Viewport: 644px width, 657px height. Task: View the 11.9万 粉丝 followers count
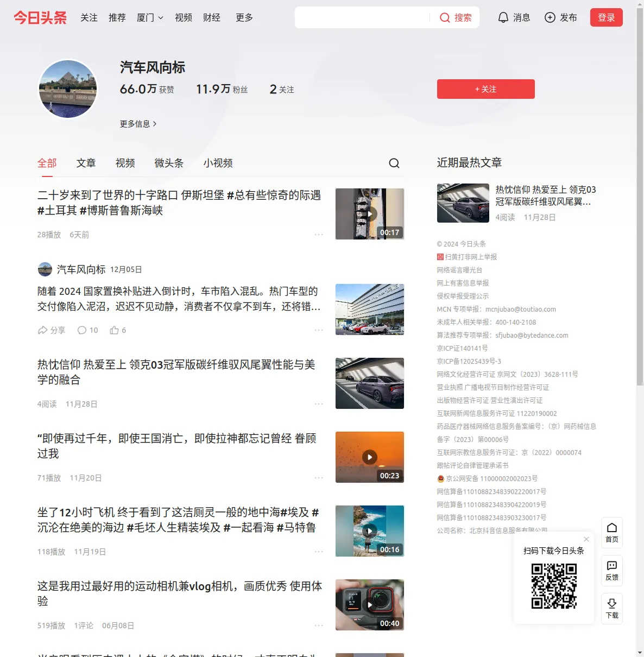click(x=222, y=89)
